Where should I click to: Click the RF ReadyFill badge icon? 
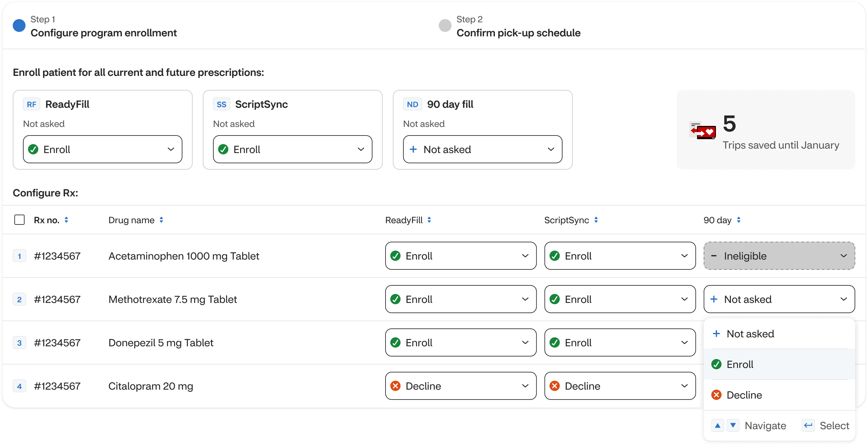tap(31, 104)
